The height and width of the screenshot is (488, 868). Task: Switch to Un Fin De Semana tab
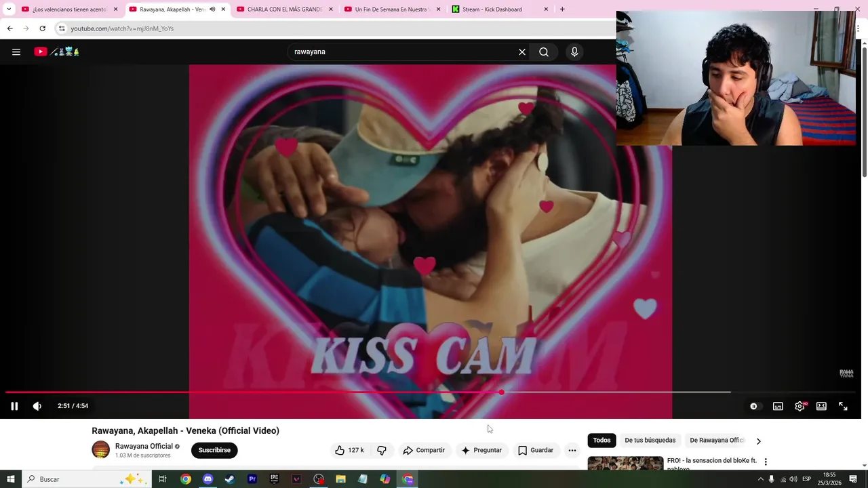point(392,9)
